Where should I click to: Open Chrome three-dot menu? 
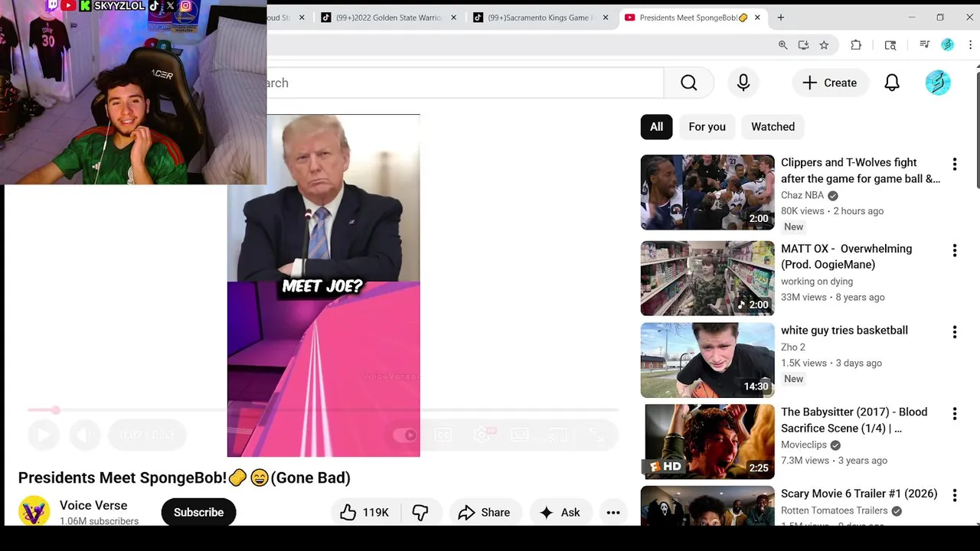(970, 45)
